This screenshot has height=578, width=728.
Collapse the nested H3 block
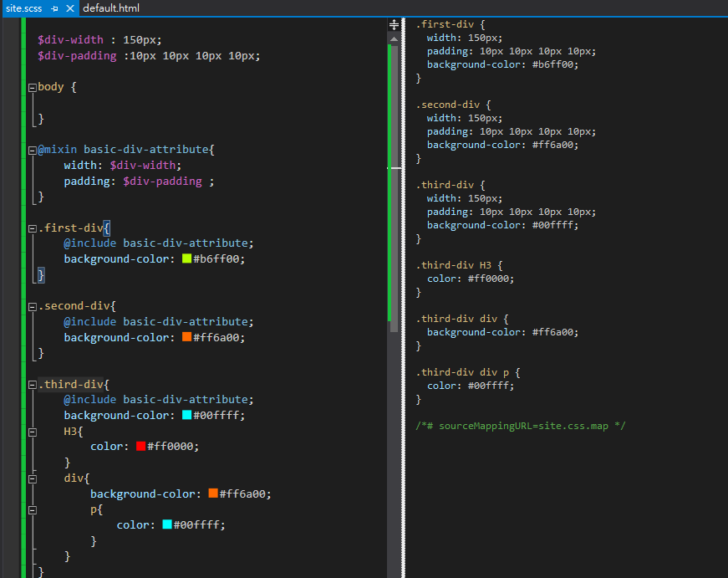(x=33, y=432)
